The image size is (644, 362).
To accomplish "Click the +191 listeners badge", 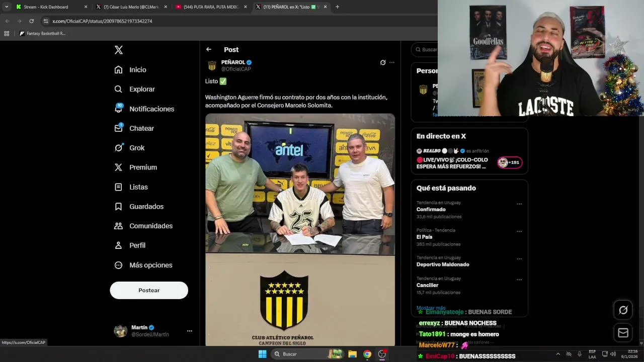I will (x=509, y=162).
